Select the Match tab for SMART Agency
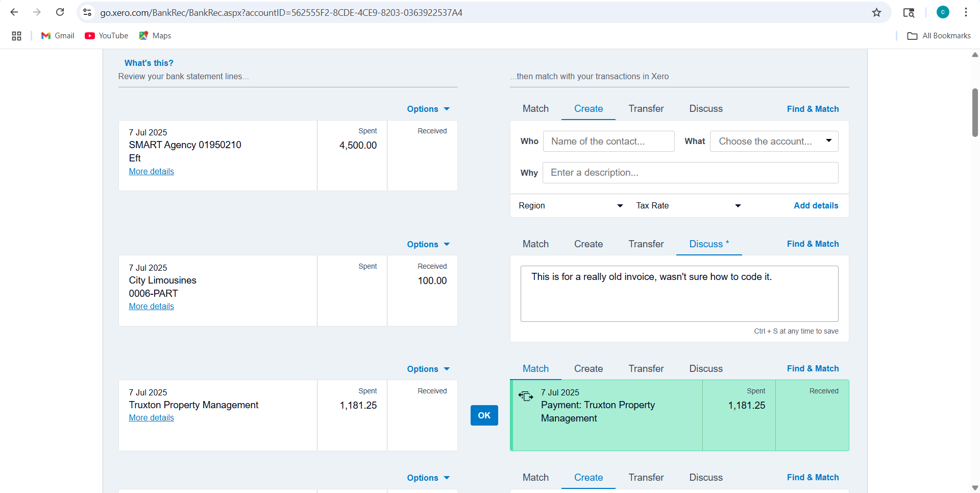This screenshot has height=493, width=980. coord(535,109)
